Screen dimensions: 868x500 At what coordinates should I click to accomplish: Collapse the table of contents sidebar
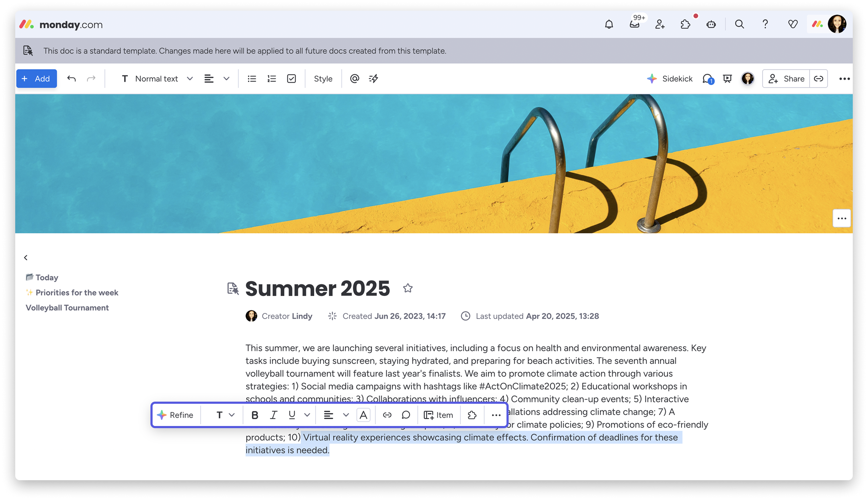pyautogui.click(x=26, y=258)
